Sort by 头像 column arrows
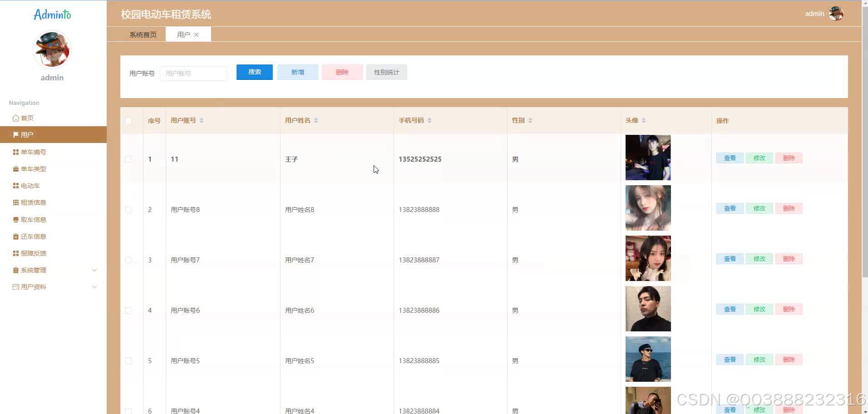Viewport: 868px width, 414px height. (x=644, y=120)
